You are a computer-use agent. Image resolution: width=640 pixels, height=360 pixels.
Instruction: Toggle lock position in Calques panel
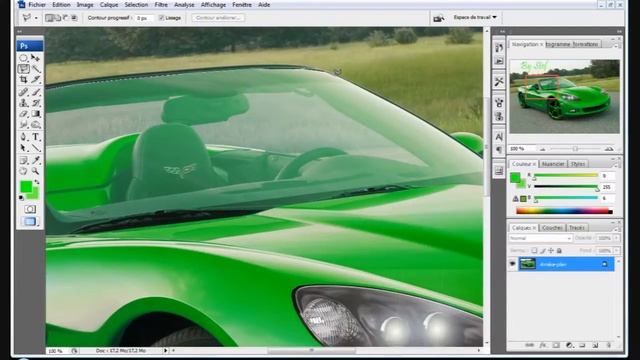click(551, 251)
